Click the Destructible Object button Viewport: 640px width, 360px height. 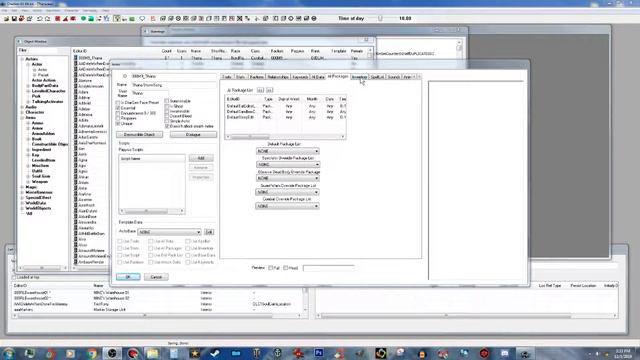pyautogui.click(x=139, y=135)
